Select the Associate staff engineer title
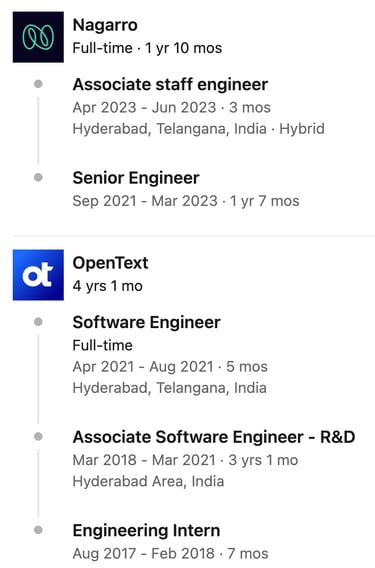The width and height of the screenshot is (375, 568). pos(170,84)
